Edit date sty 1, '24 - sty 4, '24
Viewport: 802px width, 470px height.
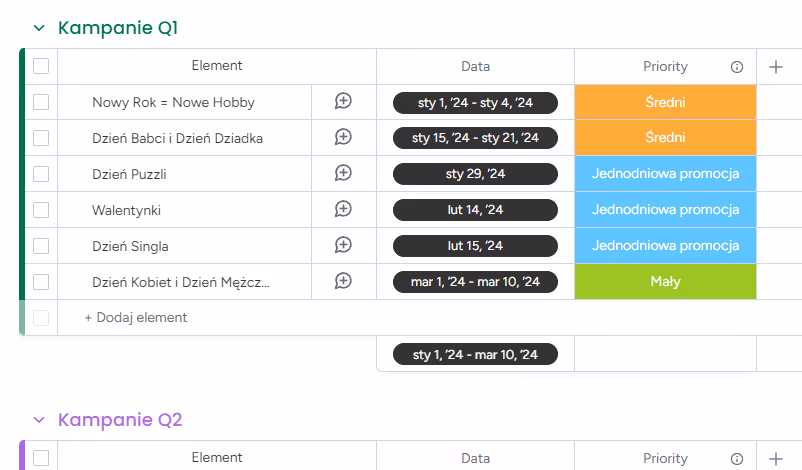pos(475,103)
